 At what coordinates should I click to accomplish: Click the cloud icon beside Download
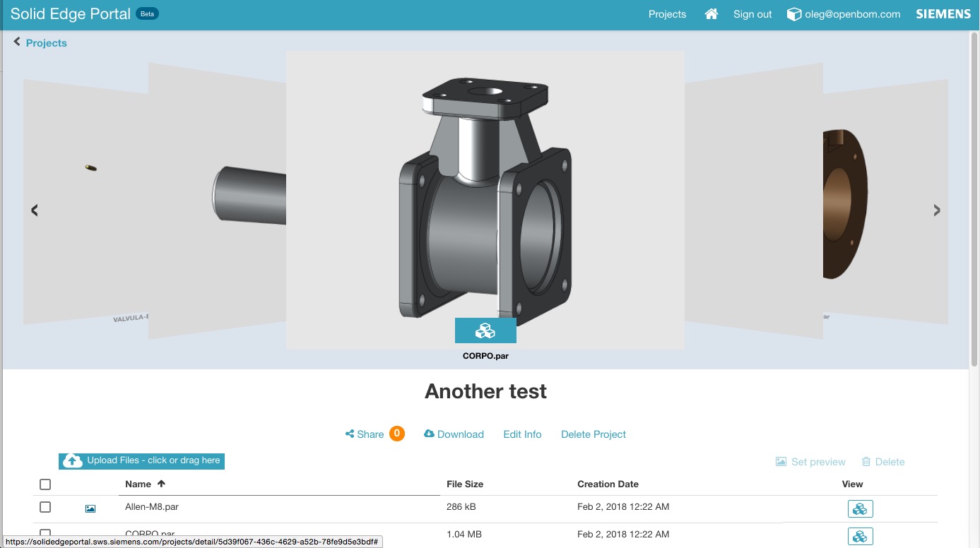click(x=429, y=434)
